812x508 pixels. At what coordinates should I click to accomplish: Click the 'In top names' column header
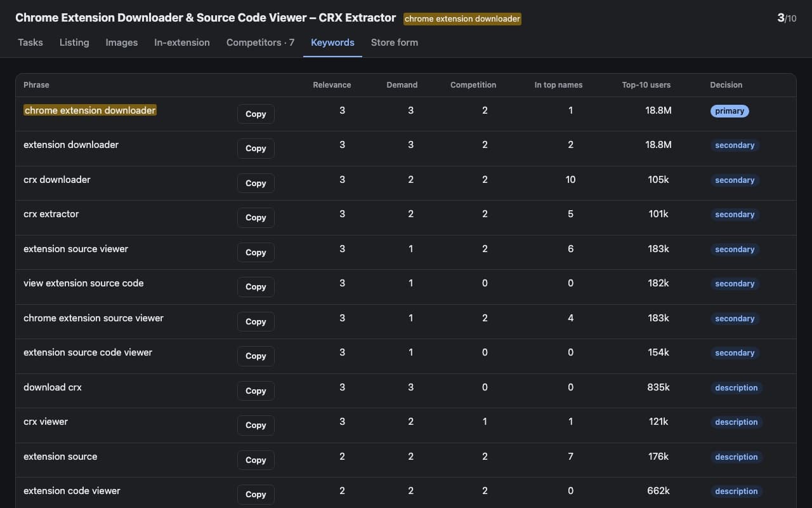[x=558, y=85]
